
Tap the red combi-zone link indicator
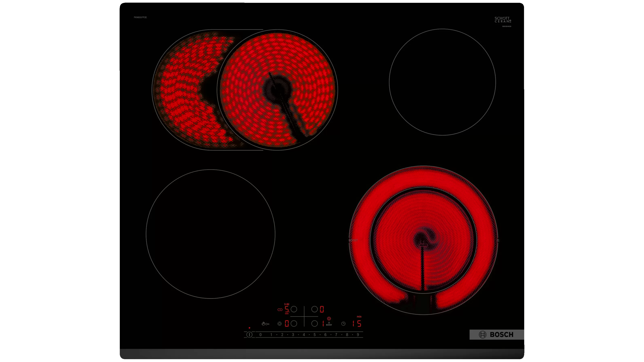(280, 310)
